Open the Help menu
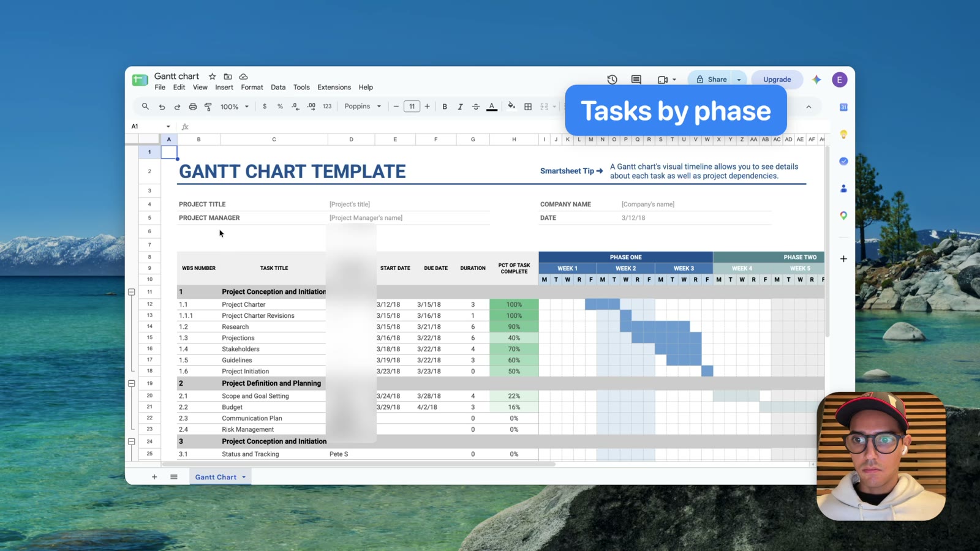The height and width of the screenshot is (551, 980). 366,88
